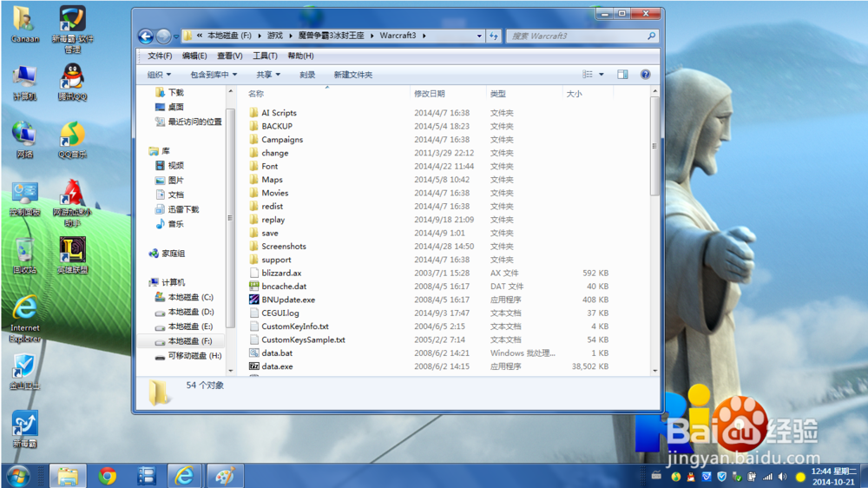
Task: Open the 共享 dropdown
Action: [x=268, y=75]
